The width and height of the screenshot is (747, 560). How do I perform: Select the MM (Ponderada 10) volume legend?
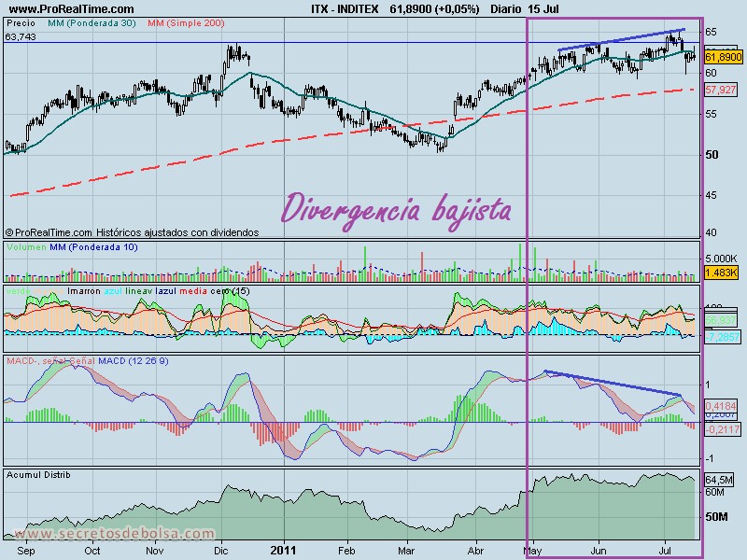tap(94, 247)
